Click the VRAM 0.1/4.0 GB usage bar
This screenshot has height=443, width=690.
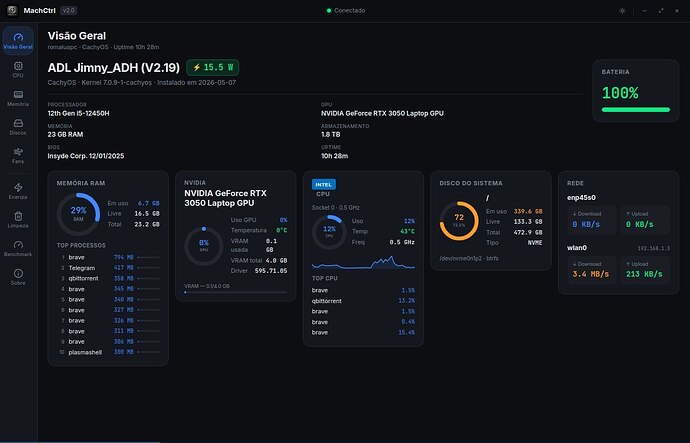click(235, 292)
